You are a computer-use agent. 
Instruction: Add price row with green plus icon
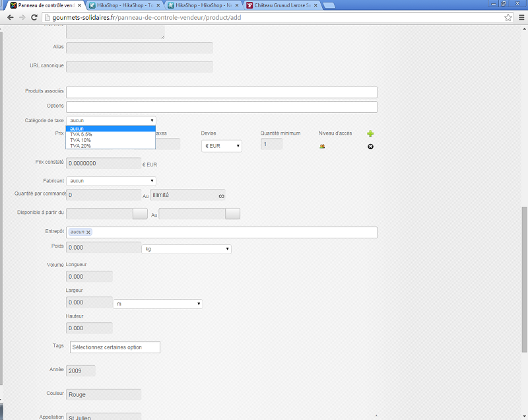click(x=370, y=133)
